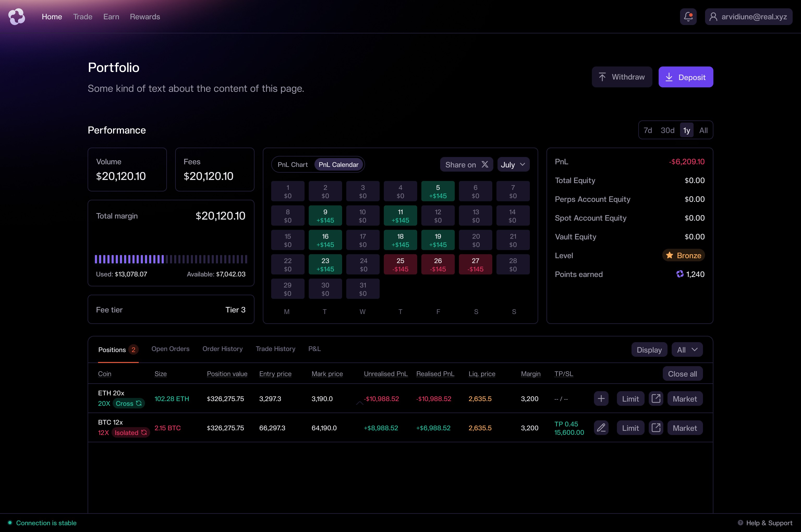The image size is (801, 532).
Task: Open the share icon on ETH row
Action: tap(656, 399)
